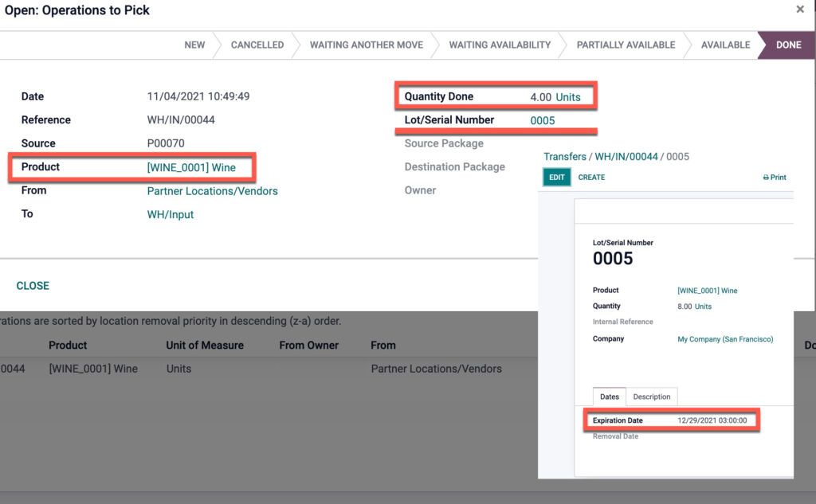Viewport: 816px width, 504px height.
Task: Click the EDIT button in lot panel
Action: pyautogui.click(x=556, y=178)
